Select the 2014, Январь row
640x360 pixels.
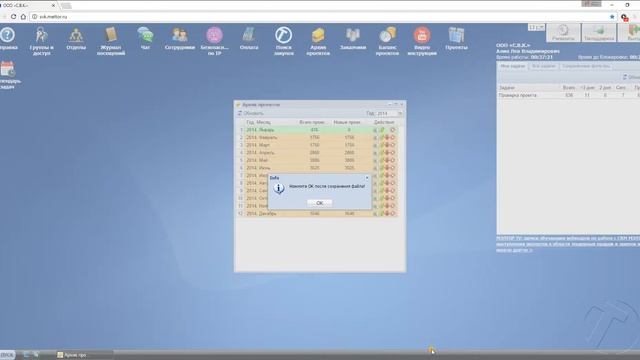click(x=317, y=130)
